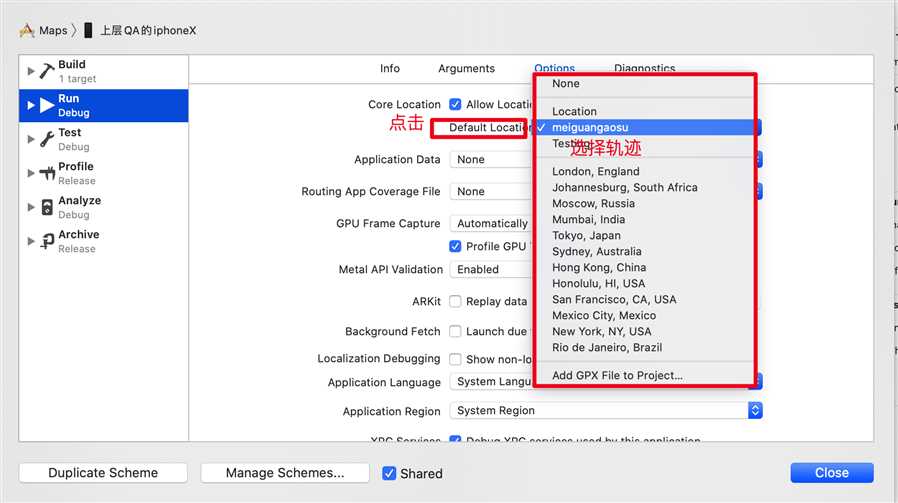Click the iPhone device icon in breadcrumb

[x=88, y=30]
